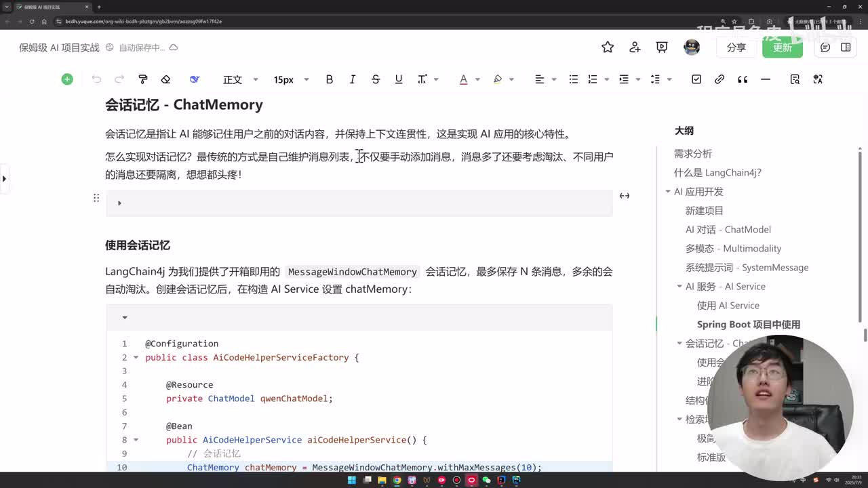Invite collaborators with add-person icon
Viewport: 868px width, 488px height.
tap(635, 47)
